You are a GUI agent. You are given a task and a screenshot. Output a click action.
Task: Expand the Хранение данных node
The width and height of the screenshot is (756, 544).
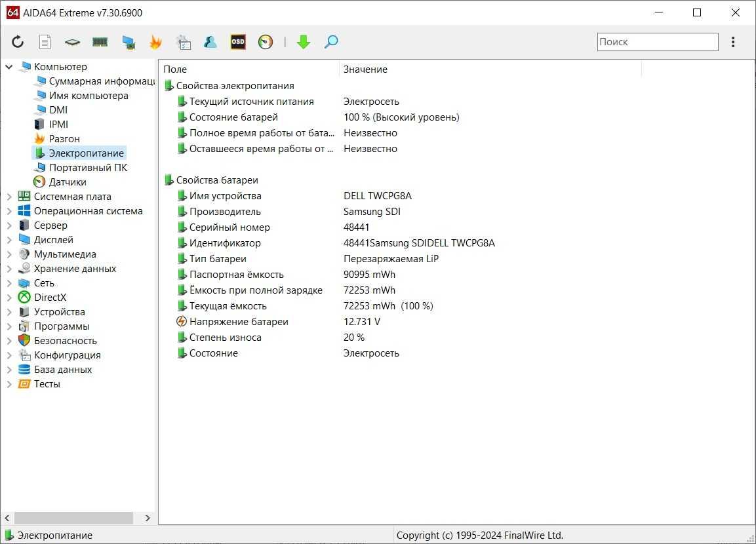click(x=9, y=269)
